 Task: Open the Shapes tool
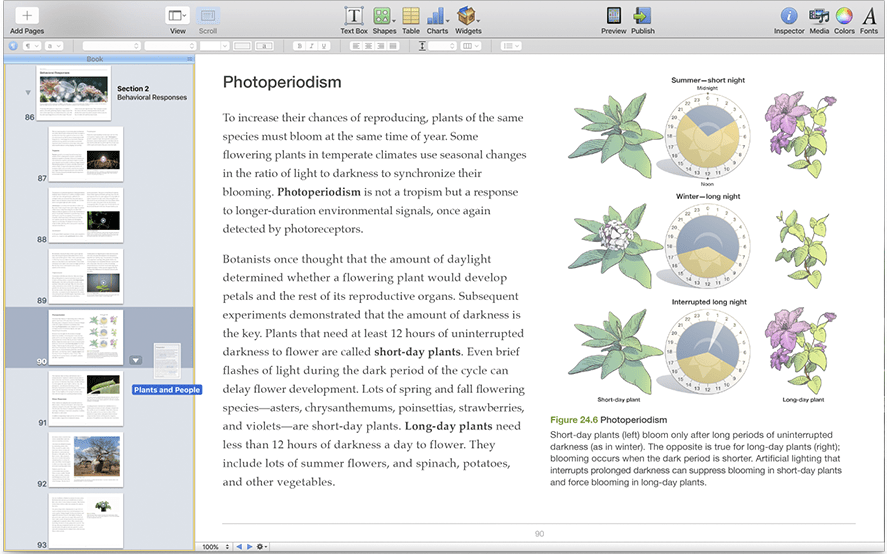point(383,17)
